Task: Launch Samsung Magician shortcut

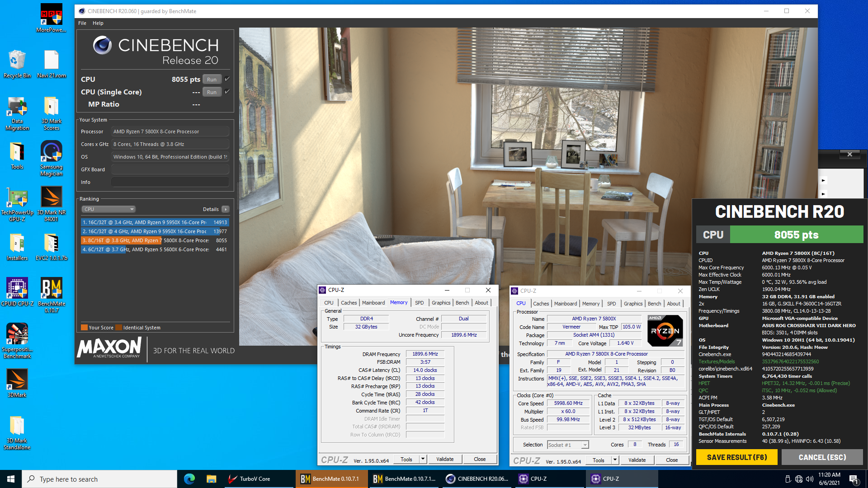Action: point(51,158)
